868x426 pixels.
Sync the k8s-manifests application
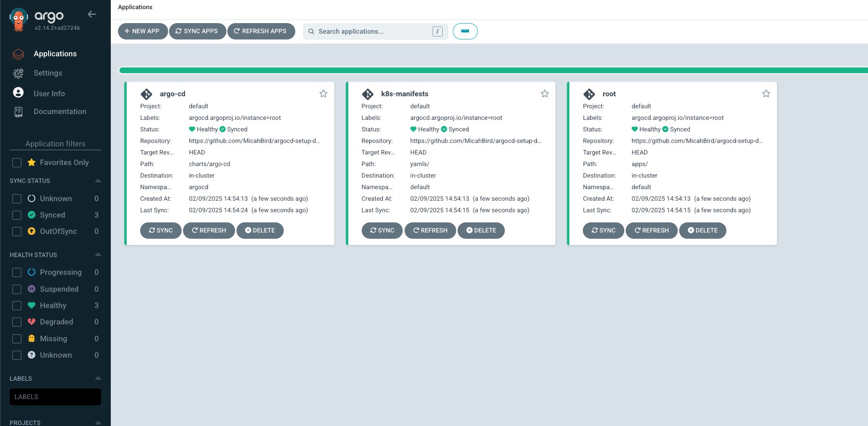[x=382, y=231]
